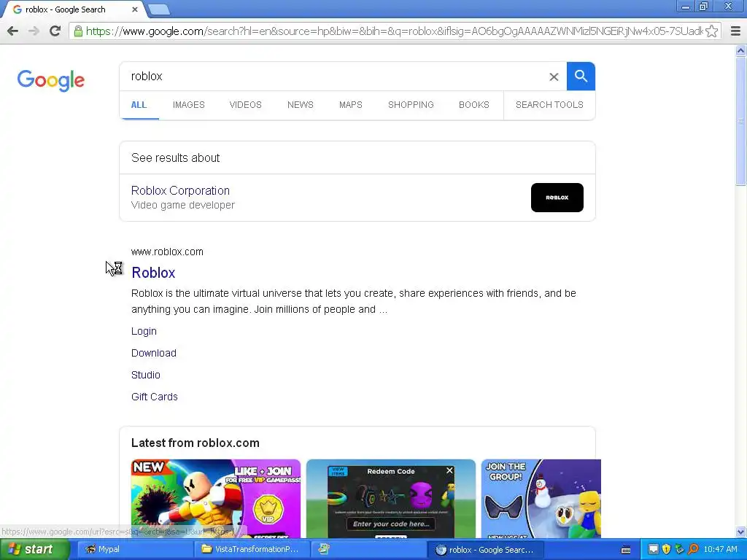Click the www.roblox.com URL text
The width and height of the screenshot is (747, 560).
(x=167, y=252)
